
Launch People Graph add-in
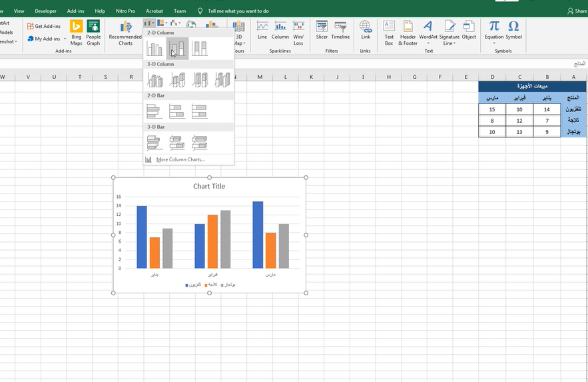point(93,33)
